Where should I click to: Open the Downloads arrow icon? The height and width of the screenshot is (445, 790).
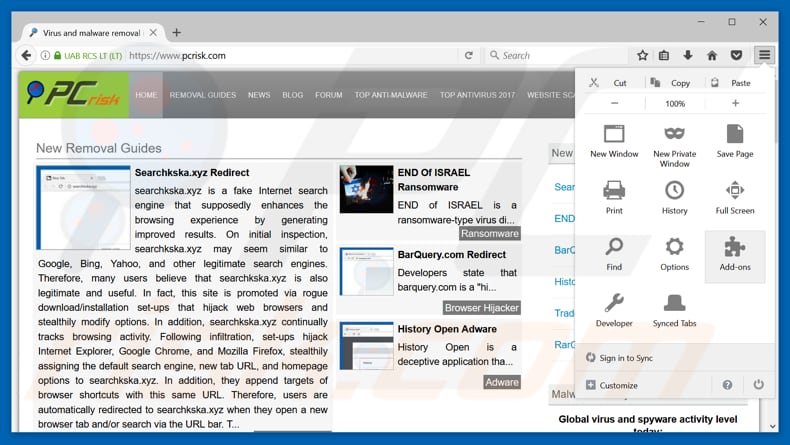[688, 55]
